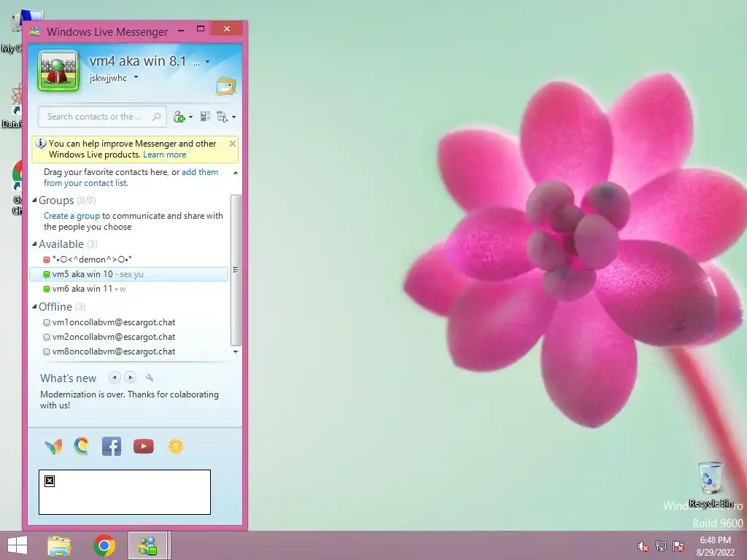747x560 pixels.
Task: Click the Create a group link
Action: click(x=72, y=216)
